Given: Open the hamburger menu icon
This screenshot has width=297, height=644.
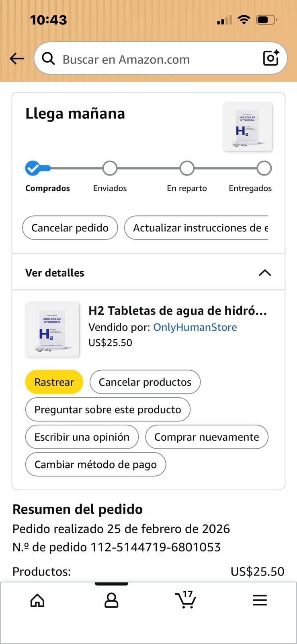Looking at the screenshot, I should (x=260, y=601).
